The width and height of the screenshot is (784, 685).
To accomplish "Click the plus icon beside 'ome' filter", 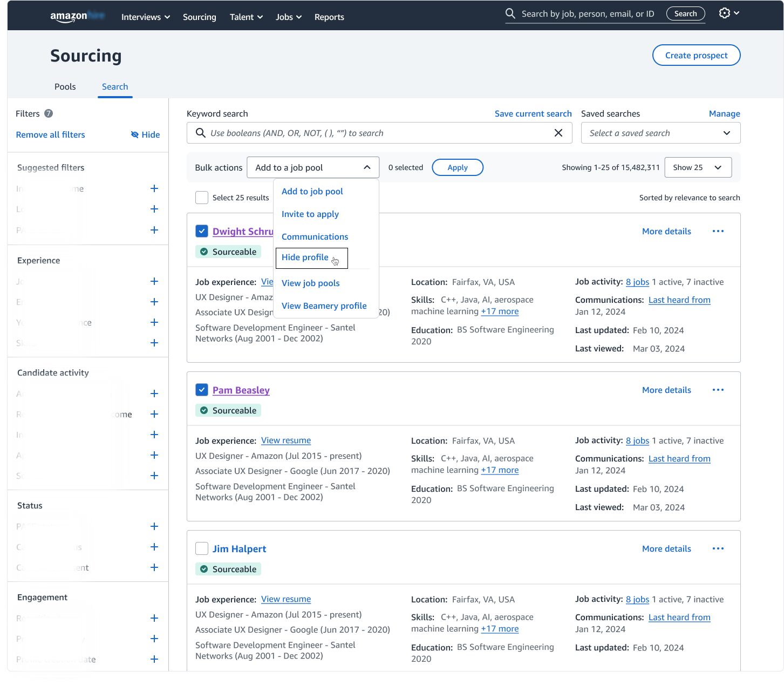I will point(154,414).
